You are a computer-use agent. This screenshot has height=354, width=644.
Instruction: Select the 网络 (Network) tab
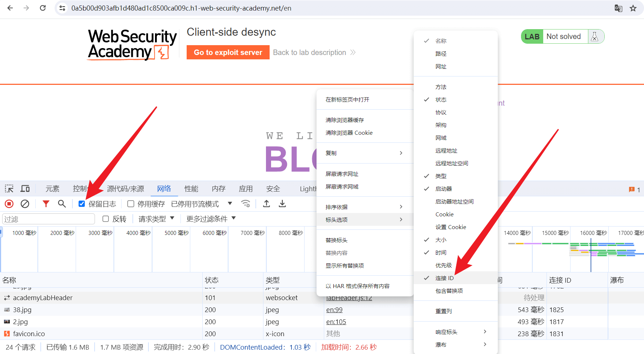point(164,189)
